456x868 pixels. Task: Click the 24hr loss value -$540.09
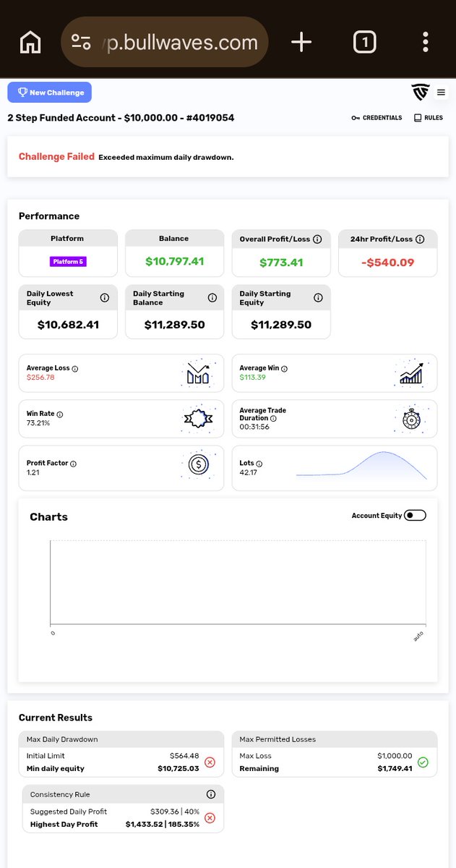[x=387, y=263]
